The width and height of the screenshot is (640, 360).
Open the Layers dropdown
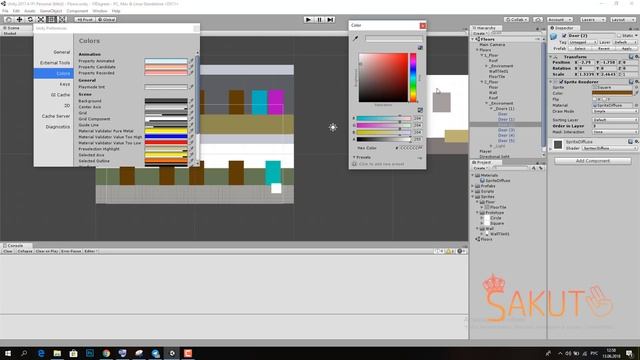pos(593,19)
